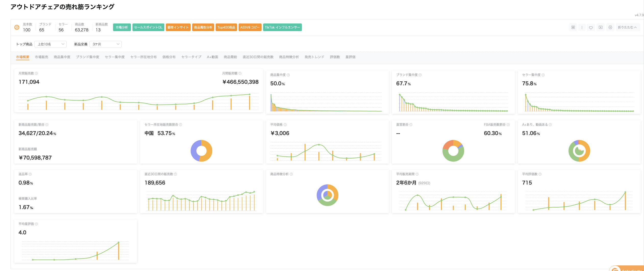Click the 平均評価数 value 715
The image size is (644, 271).
(x=527, y=183)
